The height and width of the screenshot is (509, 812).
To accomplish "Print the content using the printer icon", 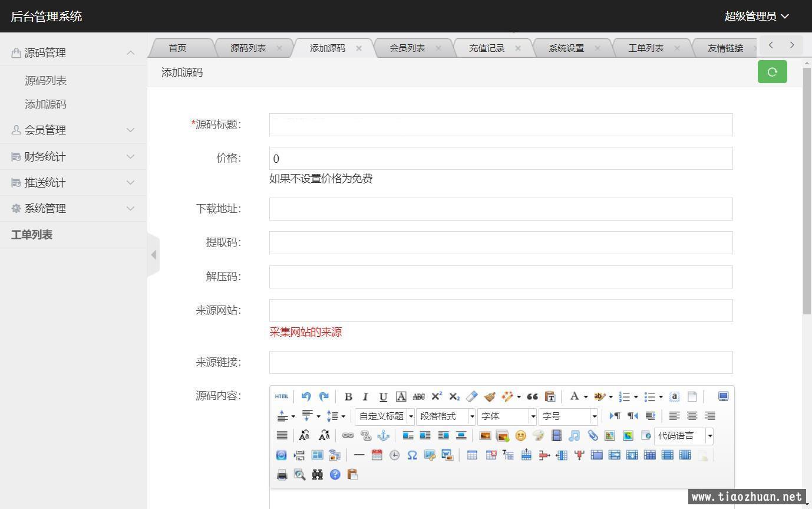I will [282, 475].
